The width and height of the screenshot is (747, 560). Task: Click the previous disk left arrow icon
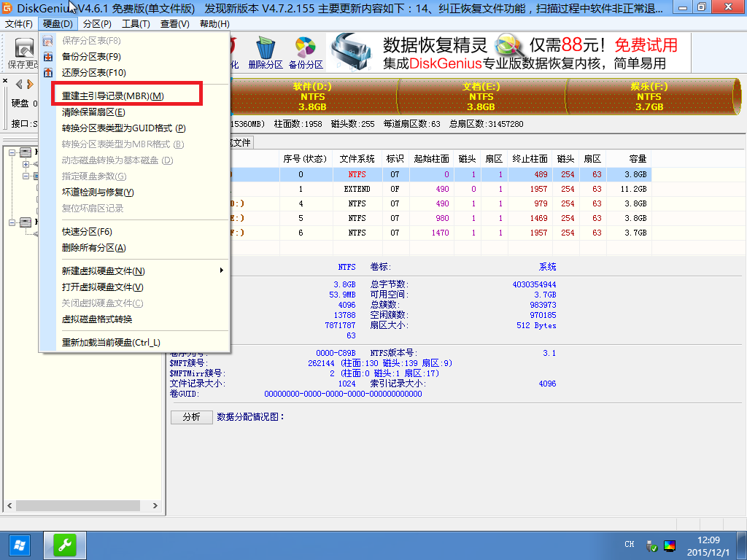click(19, 85)
